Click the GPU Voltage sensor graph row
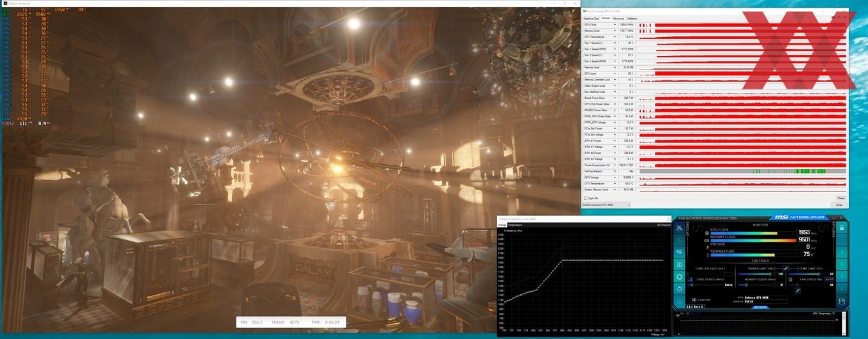This screenshot has height=339, width=868. [744, 177]
